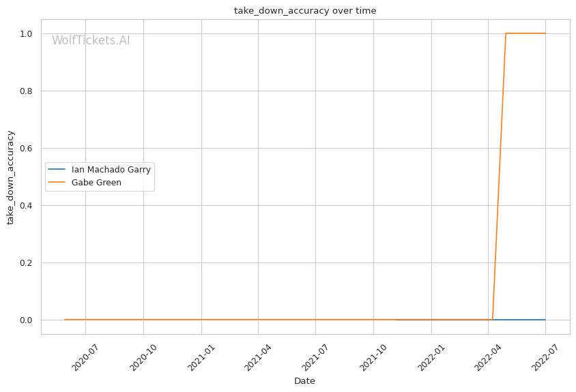Select 'Gabe Green' legend label
Image resolution: width=576 pixels, height=392 pixels.
[96, 183]
